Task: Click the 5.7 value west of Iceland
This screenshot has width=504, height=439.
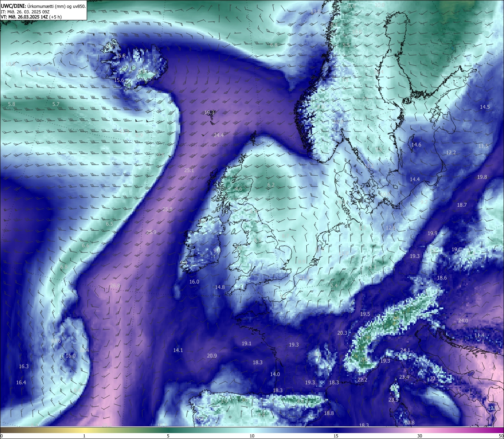Action: [56, 104]
